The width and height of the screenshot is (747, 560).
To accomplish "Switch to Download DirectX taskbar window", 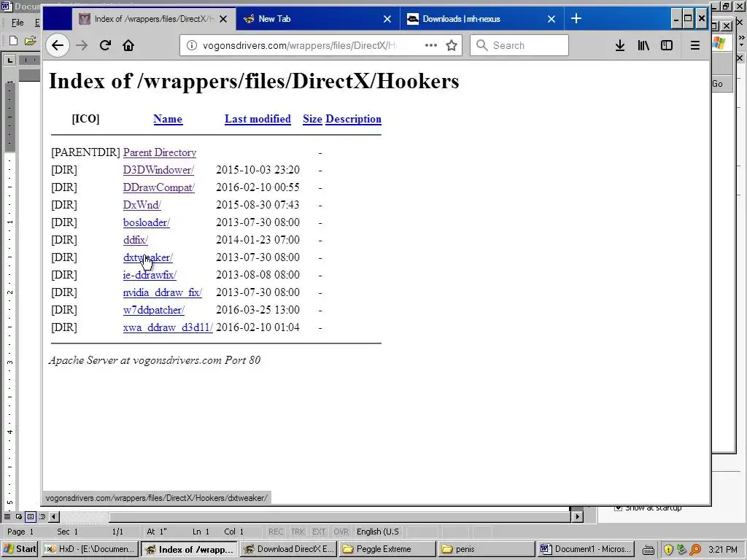I will click(x=288, y=549).
